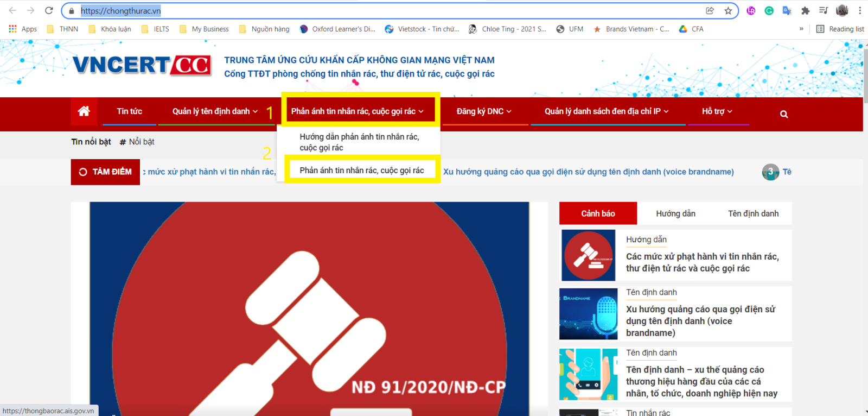Expand the Quản lý tên định danh menu
This screenshot has height=416, width=868.
[215, 111]
